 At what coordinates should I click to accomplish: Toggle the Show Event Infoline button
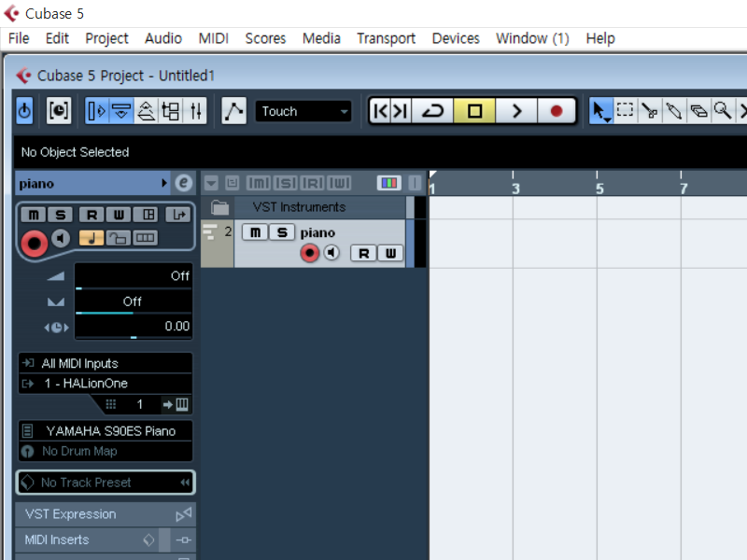click(x=121, y=111)
